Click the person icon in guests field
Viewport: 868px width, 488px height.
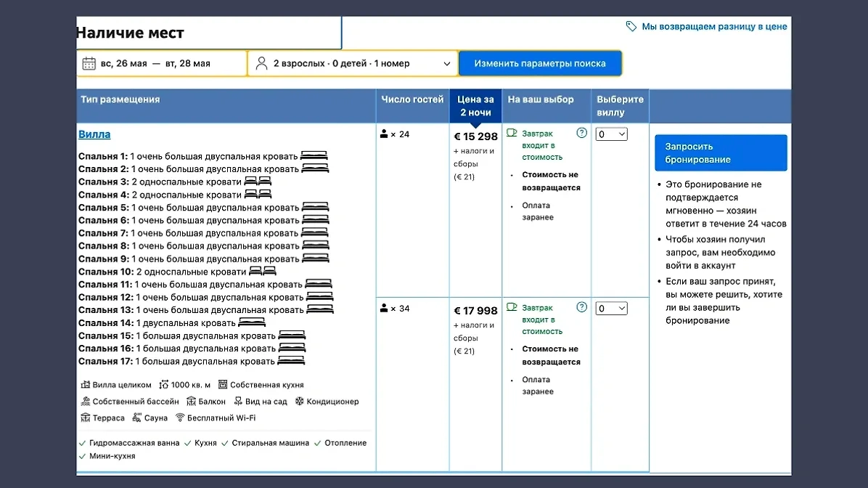pos(261,63)
